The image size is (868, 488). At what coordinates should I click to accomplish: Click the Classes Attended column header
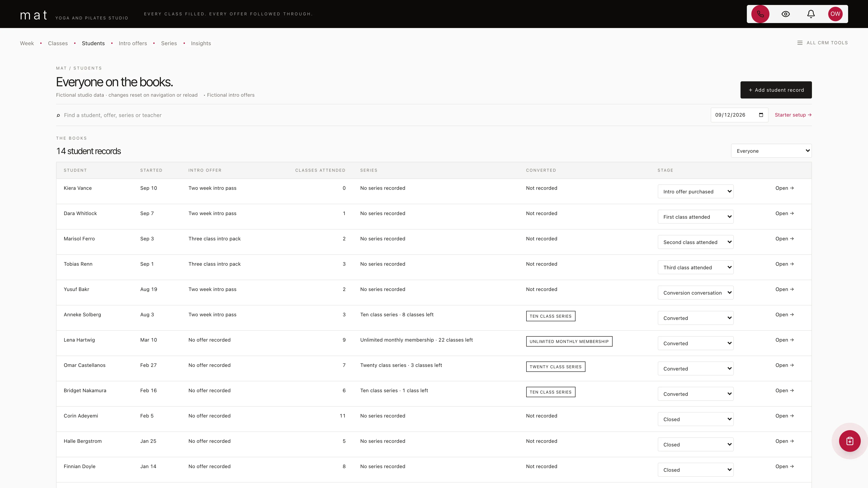pyautogui.click(x=320, y=170)
